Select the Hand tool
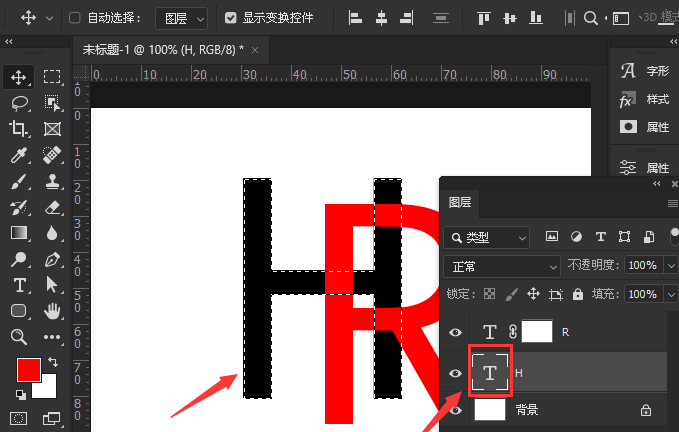The image size is (679, 432). [x=53, y=311]
